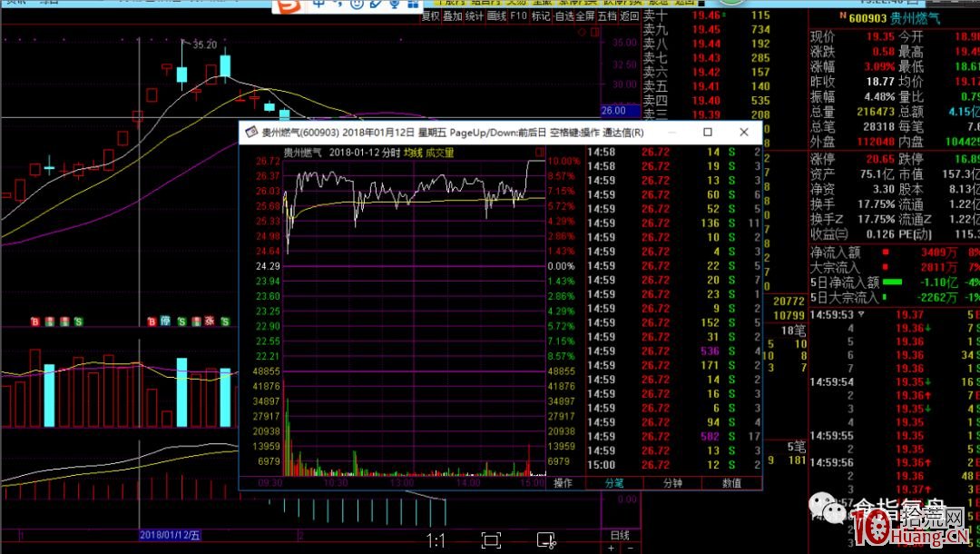Image resolution: width=980 pixels, height=554 pixels.
Task: Click the plus zoom button under 日线
Action: point(612,549)
